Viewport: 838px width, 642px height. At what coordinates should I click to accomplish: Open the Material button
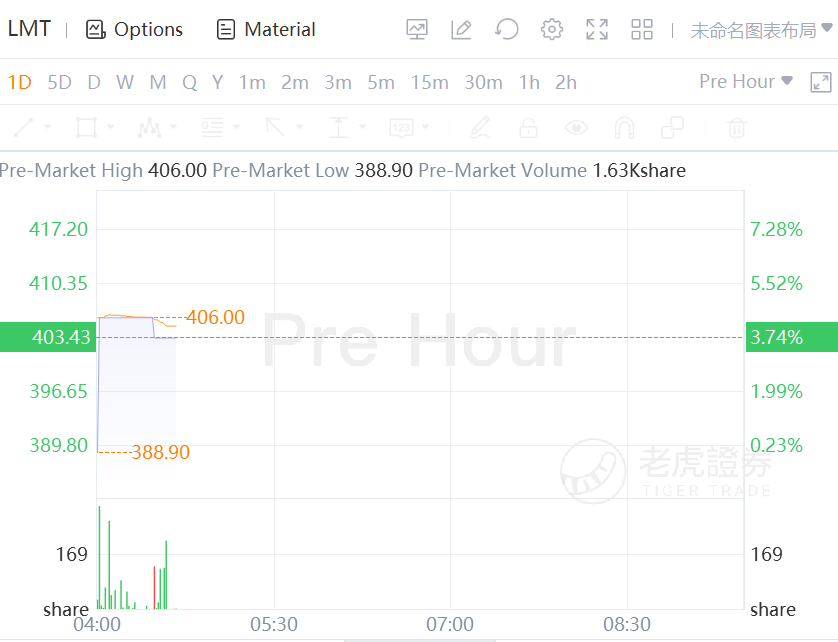tap(266, 30)
